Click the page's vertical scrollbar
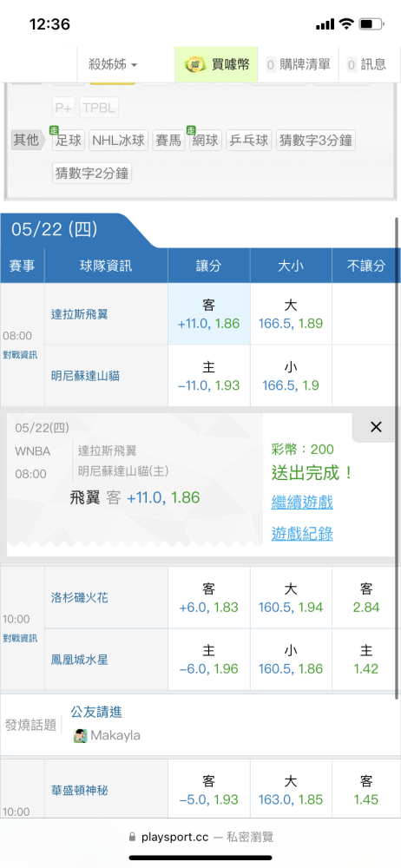The height and width of the screenshot is (868, 401). [x=397, y=457]
